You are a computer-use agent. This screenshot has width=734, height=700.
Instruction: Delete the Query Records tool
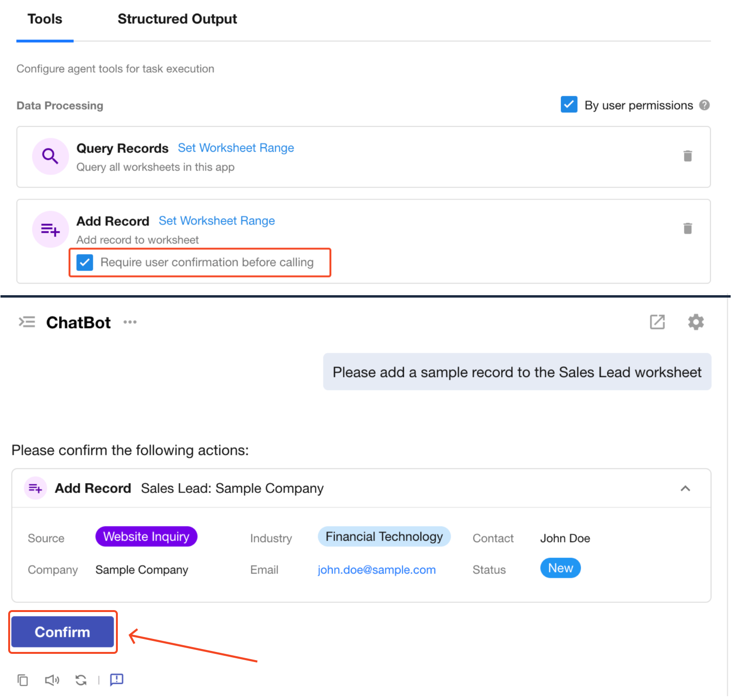(687, 156)
